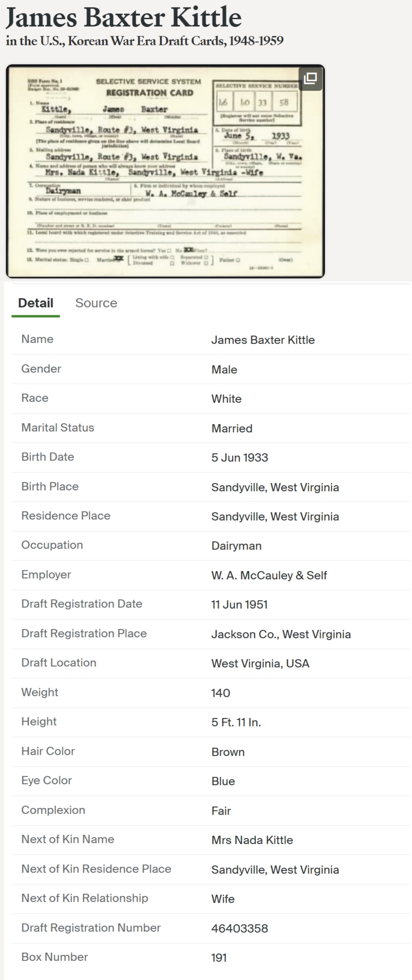The image size is (412, 980).
Task: Click the next of kin Mrs Nada Kittle
Action: [x=252, y=840]
